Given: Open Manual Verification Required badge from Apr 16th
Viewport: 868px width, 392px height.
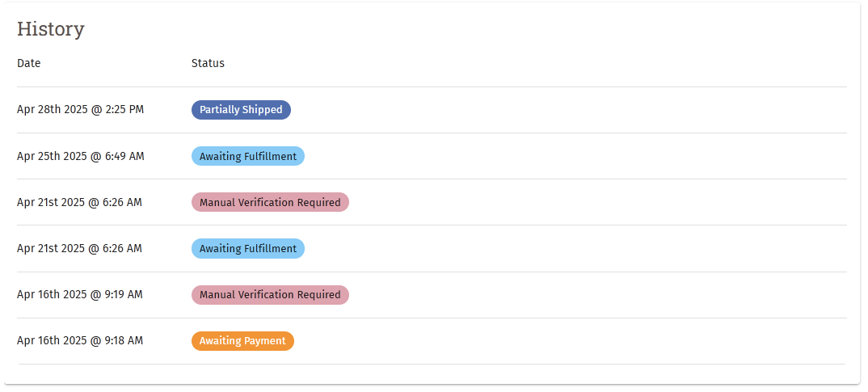Looking at the screenshot, I should click(x=270, y=295).
